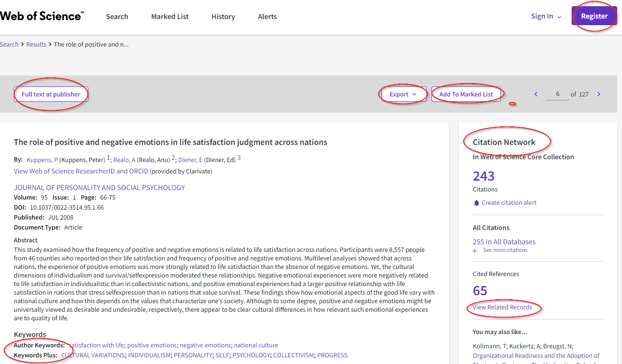Click the Web of Science logo
The height and width of the screenshot is (364, 622).
pyautogui.click(x=42, y=16)
